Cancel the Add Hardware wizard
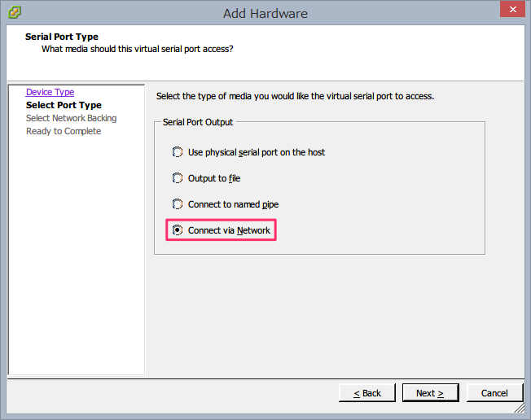Viewport: 531px width, 420px height. pos(494,393)
